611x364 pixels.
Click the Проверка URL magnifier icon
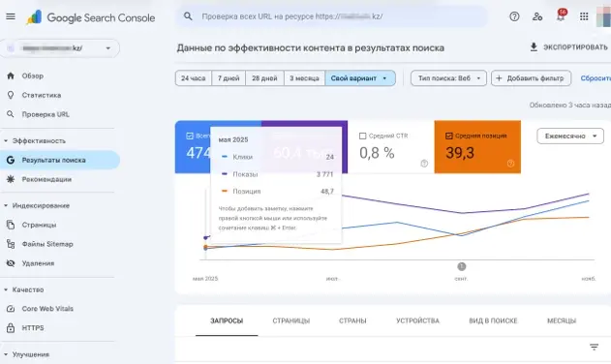click(x=11, y=114)
